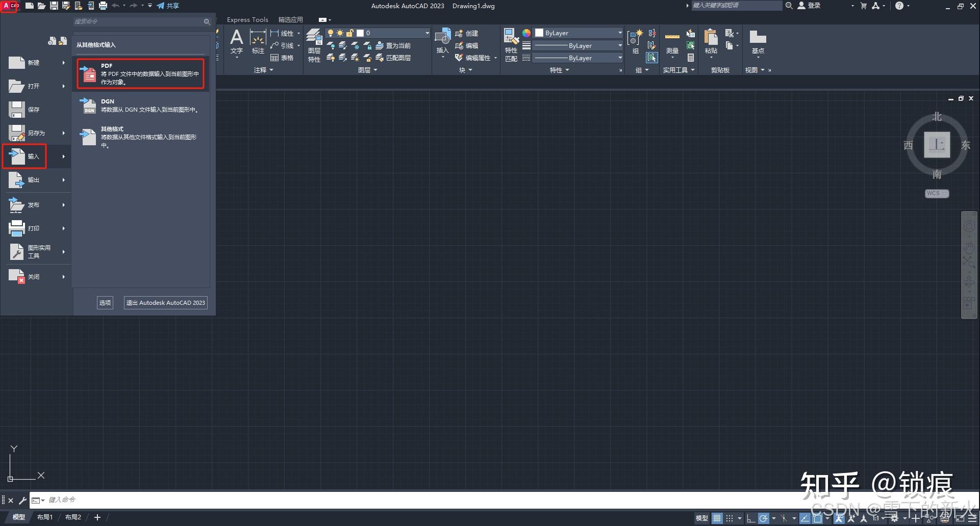The image size is (980, 526).
Task: Click the 共享 share button
Action: 168,6
